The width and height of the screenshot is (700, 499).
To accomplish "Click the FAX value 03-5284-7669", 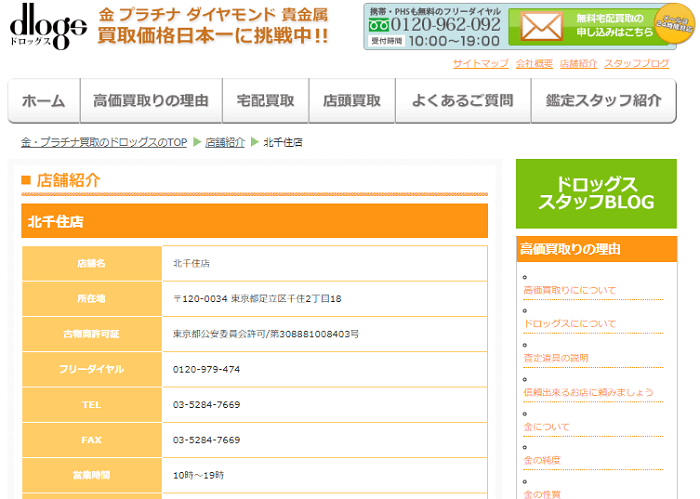I will click(x=206, y=440).
